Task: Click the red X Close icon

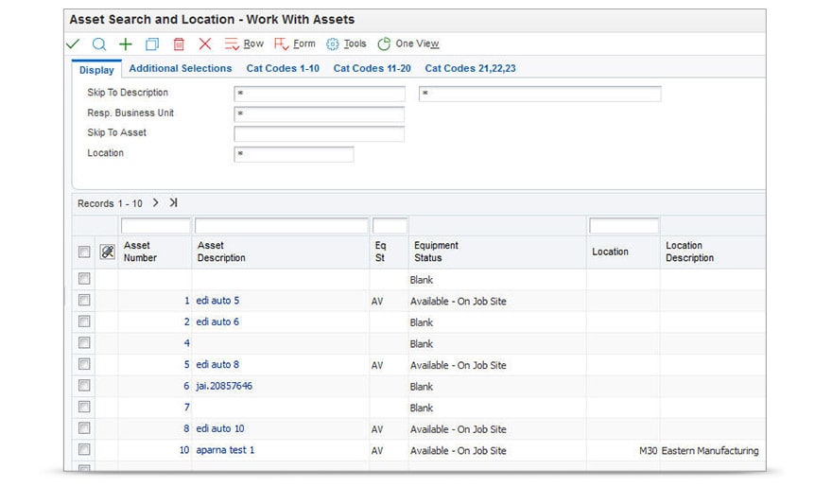Action: (205, 44)
